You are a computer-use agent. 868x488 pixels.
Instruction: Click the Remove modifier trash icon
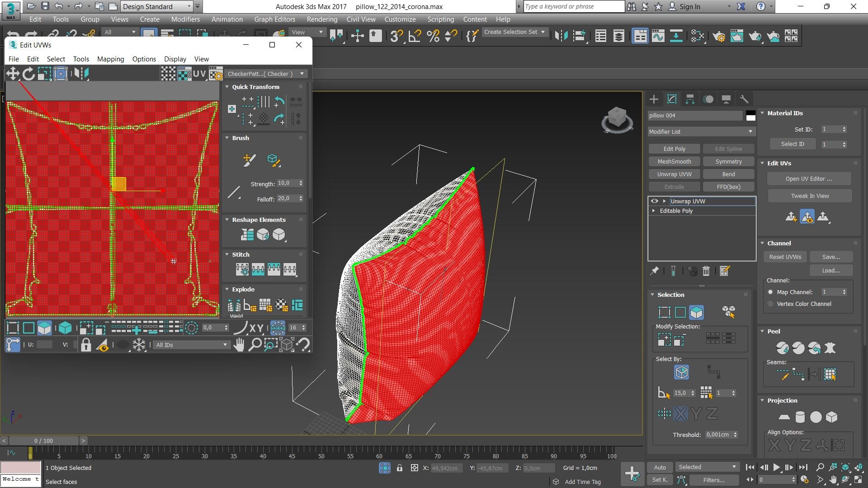706,271
